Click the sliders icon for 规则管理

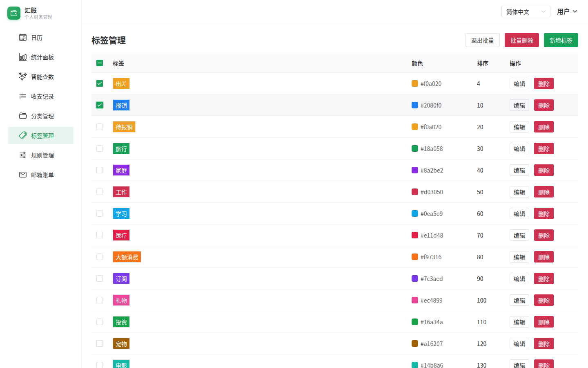point(23,155)
